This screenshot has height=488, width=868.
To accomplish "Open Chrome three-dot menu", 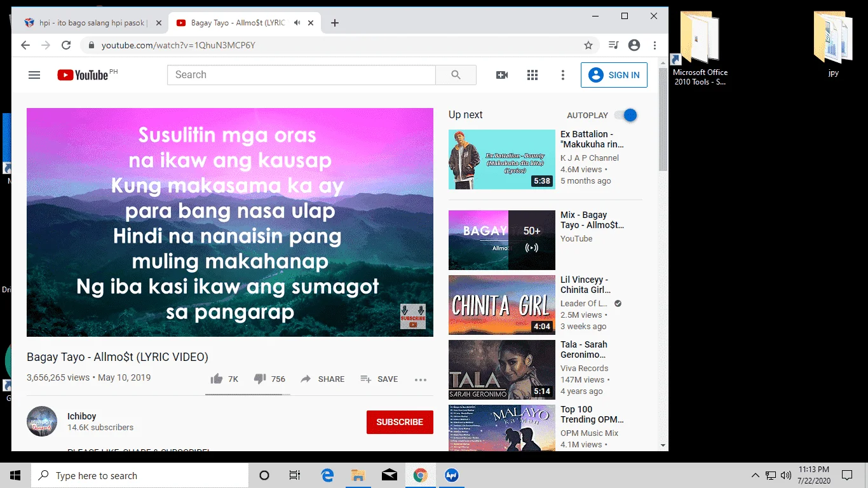I will point(654,45).
